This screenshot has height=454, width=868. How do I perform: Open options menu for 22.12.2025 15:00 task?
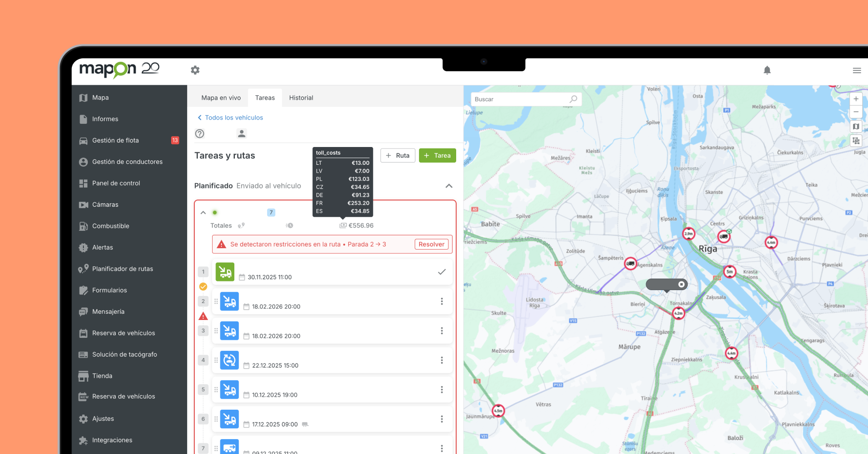tap(442, 360)
